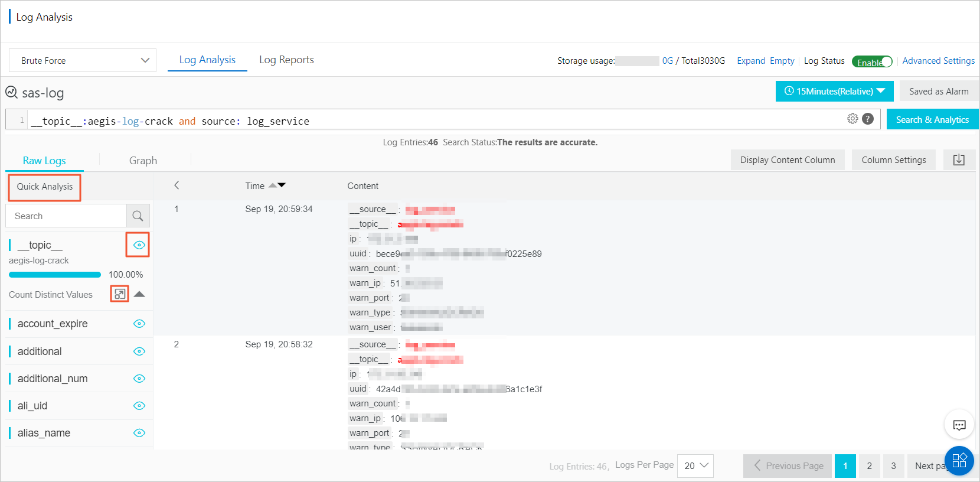Click the quick analysis search magnifier icon
This screenshot has width=980, height=482.
138,216
